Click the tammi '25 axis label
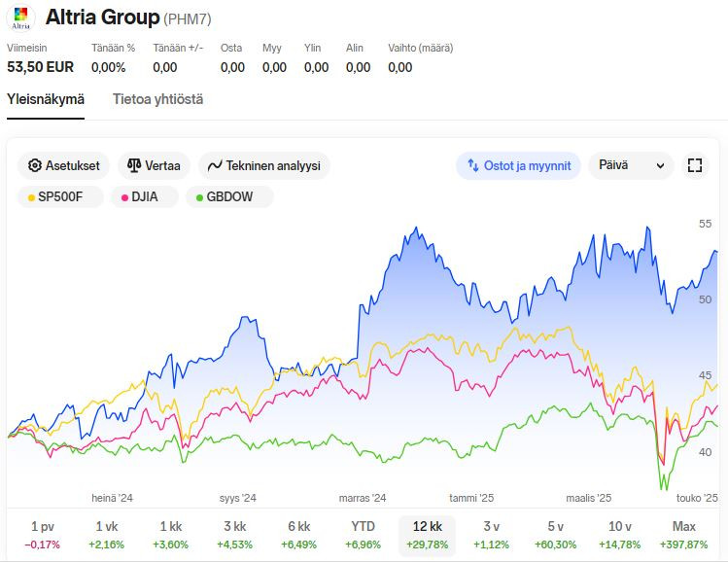The width and height of the screenshot is (728, 562). [471, 499]
